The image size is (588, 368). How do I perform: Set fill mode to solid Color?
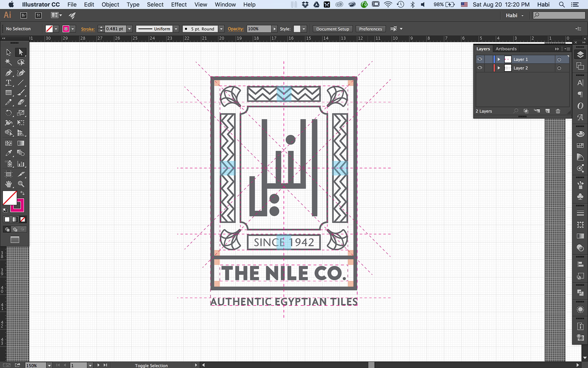7,219
